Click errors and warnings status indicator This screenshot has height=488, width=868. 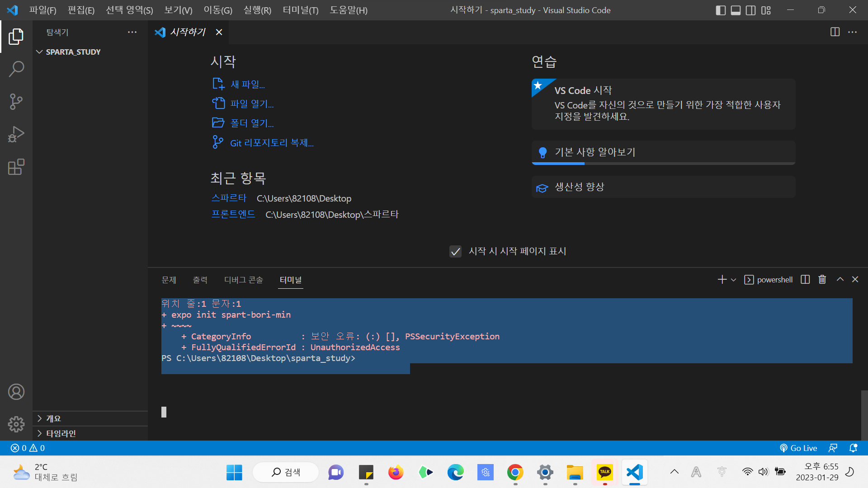[x=28, y=448]
